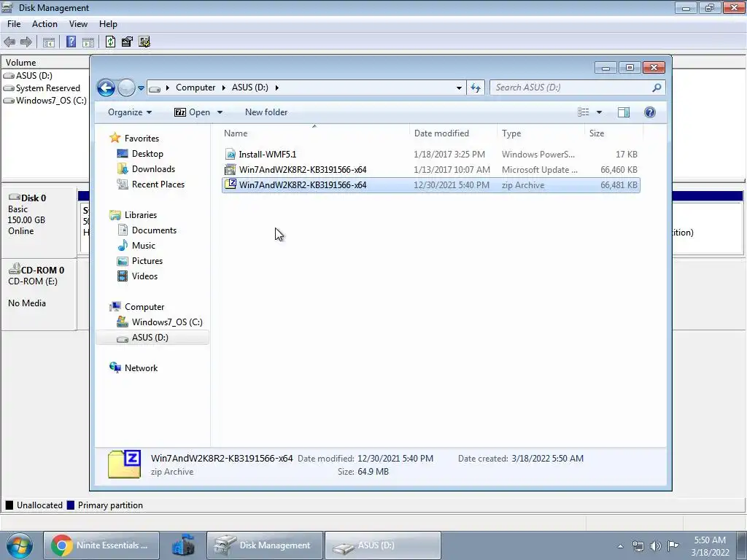This screenshot has height=560, width=747.
Task: Click the volume speaker tray icon
Action: 656,545
